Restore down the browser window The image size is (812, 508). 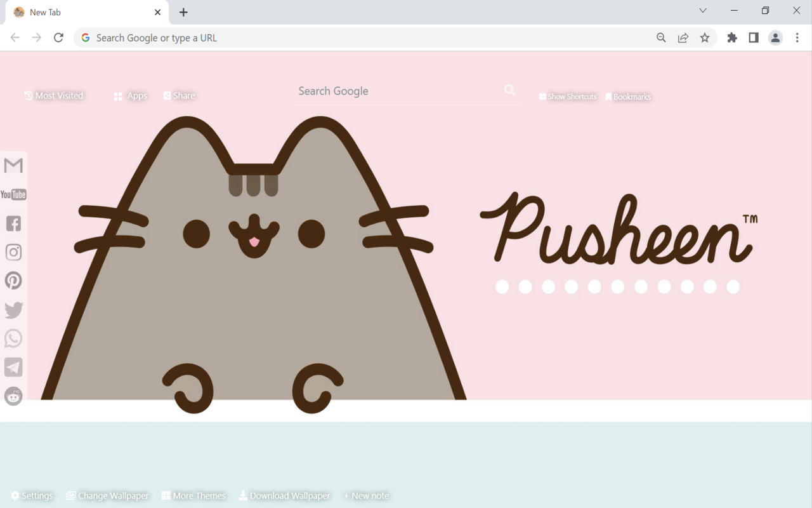[x=765, y=10]
